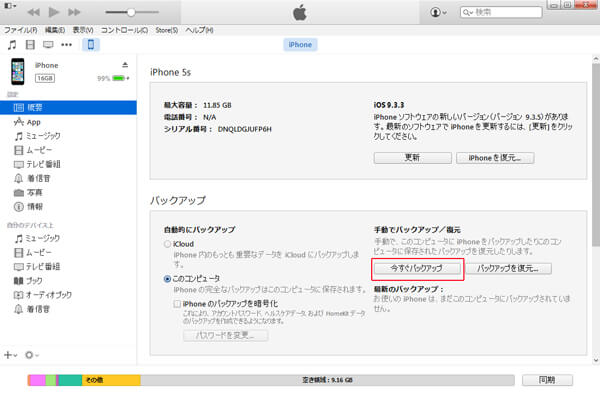
Task: Click the iPhoneを復元 button
Action: 495,158
